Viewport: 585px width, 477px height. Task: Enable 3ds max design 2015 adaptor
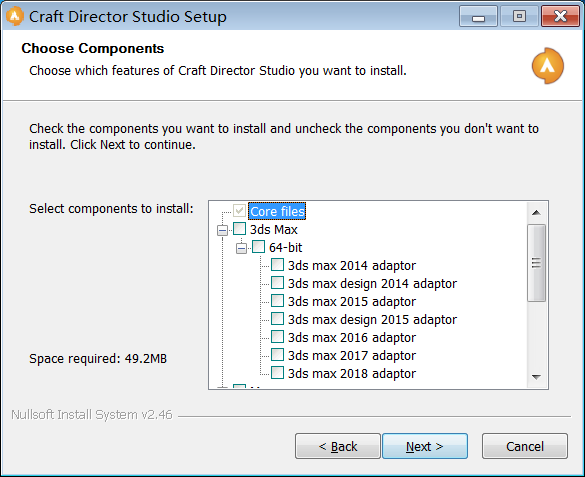277,318
